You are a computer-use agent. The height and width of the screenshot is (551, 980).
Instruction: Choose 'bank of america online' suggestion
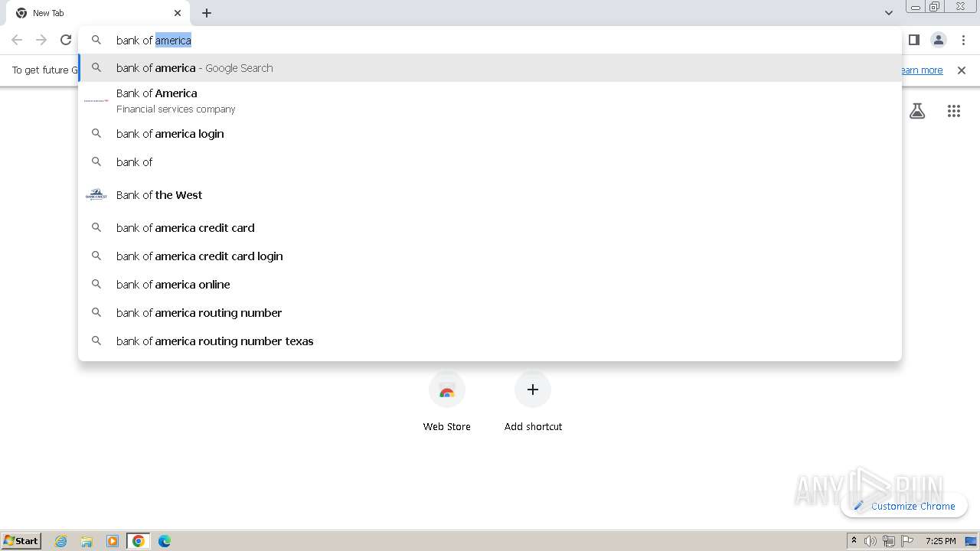(490, 285)
